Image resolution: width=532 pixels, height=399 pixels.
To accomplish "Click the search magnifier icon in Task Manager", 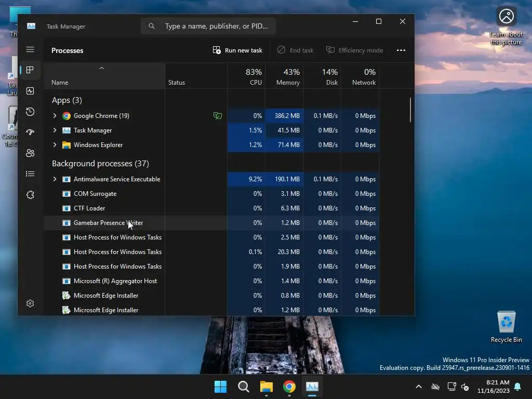I will (152, 26).
